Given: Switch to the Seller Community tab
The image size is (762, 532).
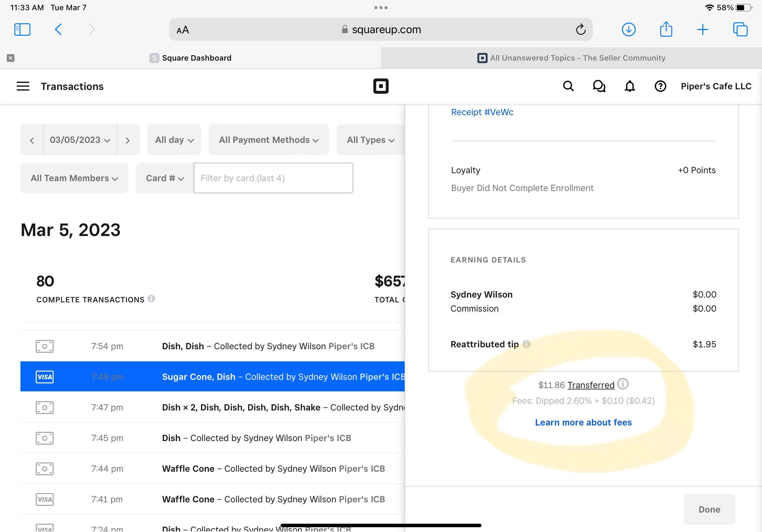Looking at the screenshot, I should (x=571, y=58).
